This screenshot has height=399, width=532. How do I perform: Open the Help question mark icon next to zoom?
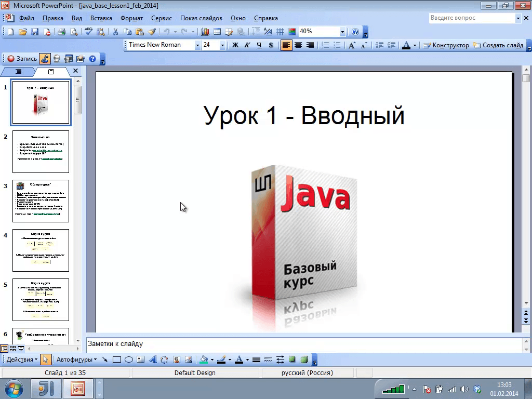(355, 32)
